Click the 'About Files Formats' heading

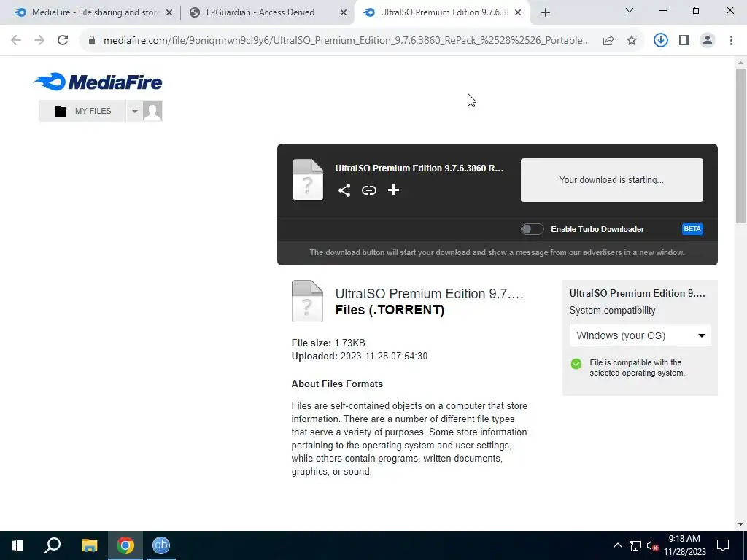pyautogui.click(x=337, y=384)
